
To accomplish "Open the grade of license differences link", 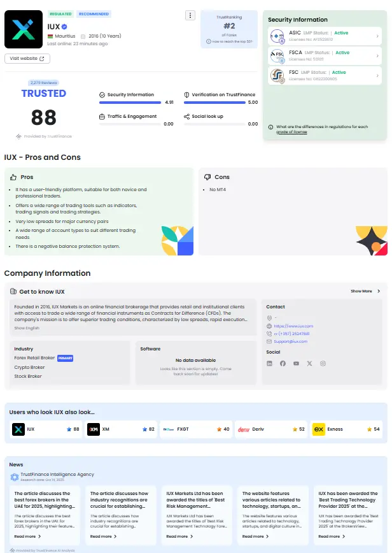I will [291, 132].
